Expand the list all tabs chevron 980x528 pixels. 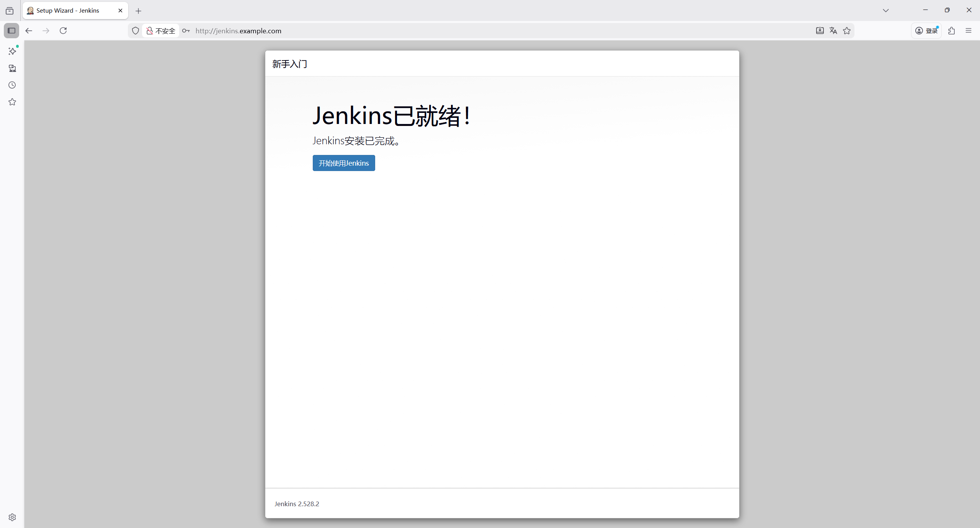885,10
